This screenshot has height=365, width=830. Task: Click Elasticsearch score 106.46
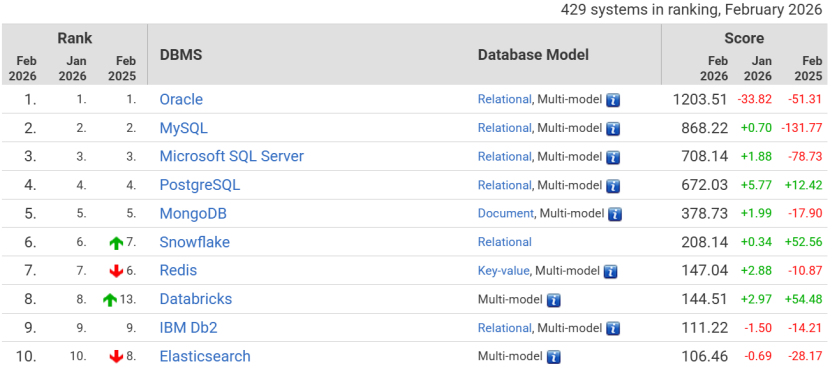click(x=705, y=357)
